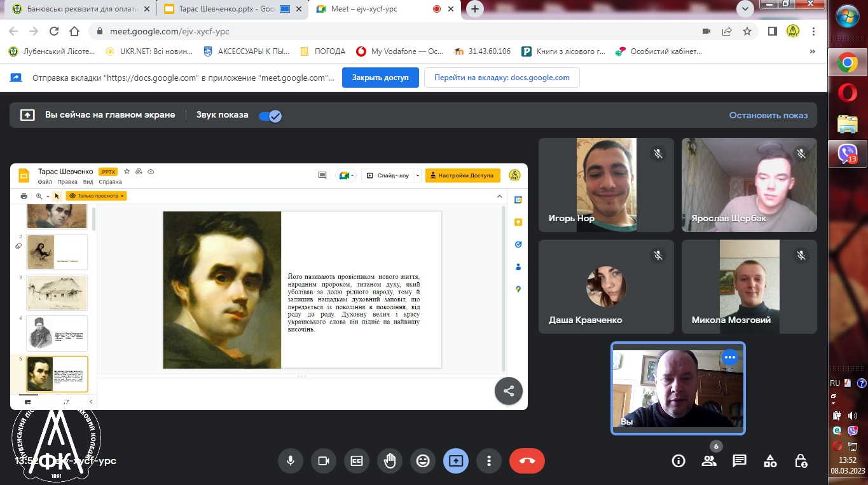Bookmark this page with the star icon
Viewport: 868px width, 485px height.
[747, 31]
